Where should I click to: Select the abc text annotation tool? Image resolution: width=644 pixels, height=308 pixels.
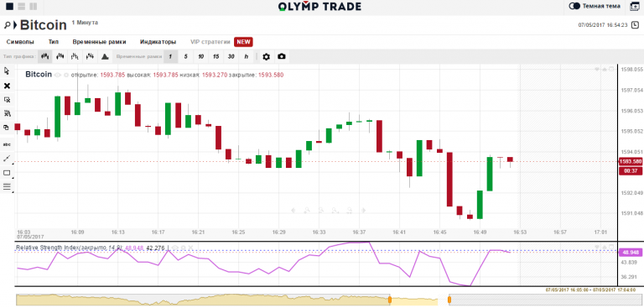[x=7, y=144]
